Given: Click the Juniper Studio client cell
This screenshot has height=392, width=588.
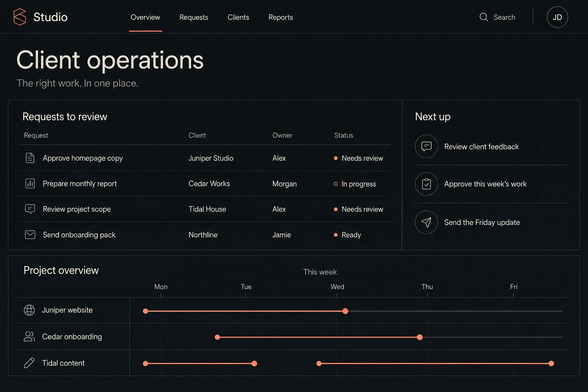Looking at the screenshot, I should coord(211,158).
